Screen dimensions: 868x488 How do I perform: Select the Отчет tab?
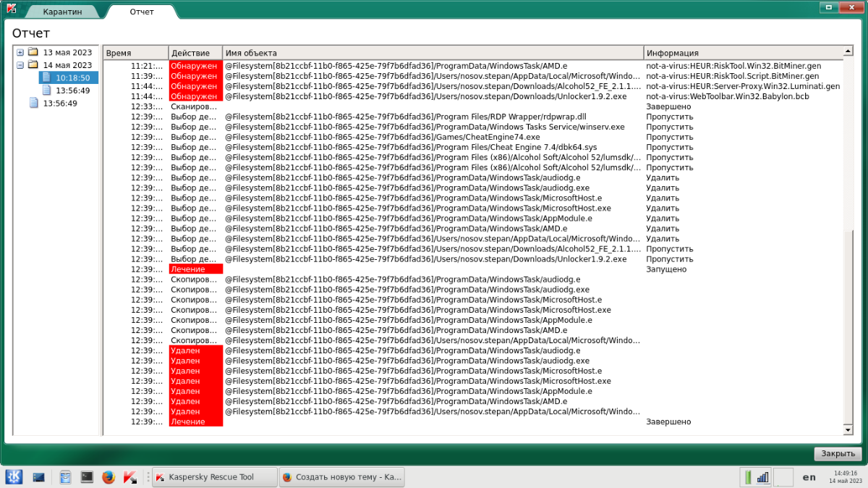point(141,12)
